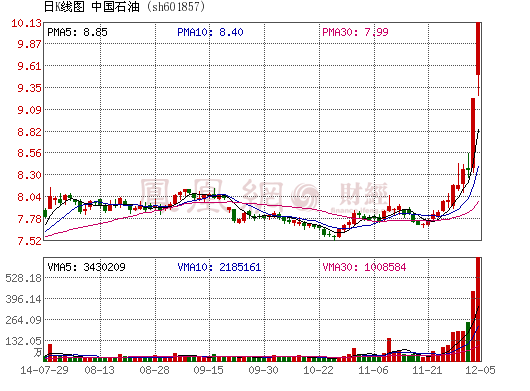The width and height of the screenshot is (530, 391).
Task: Click the PMA5: 8.85 indicator label
Action: [x=77, y=32]
